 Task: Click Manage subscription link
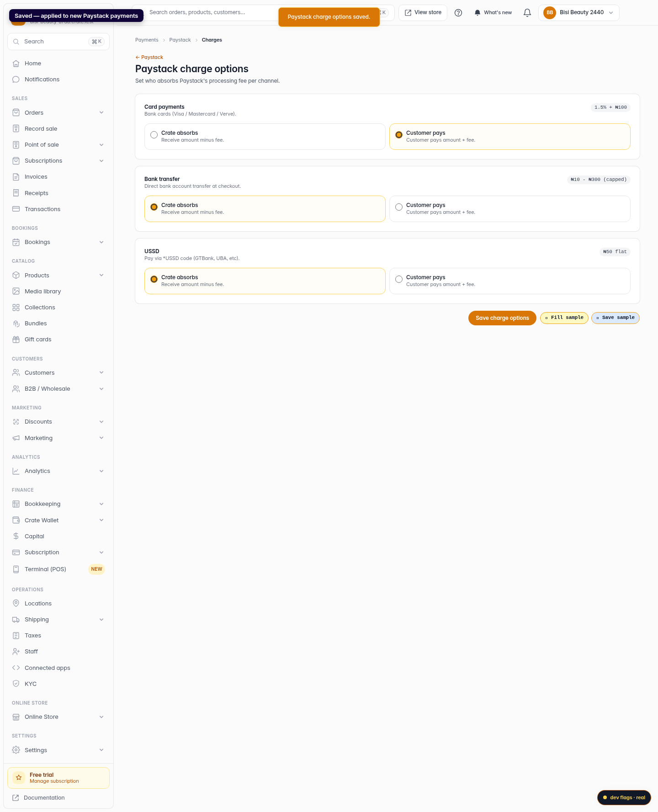click(54, 781)
